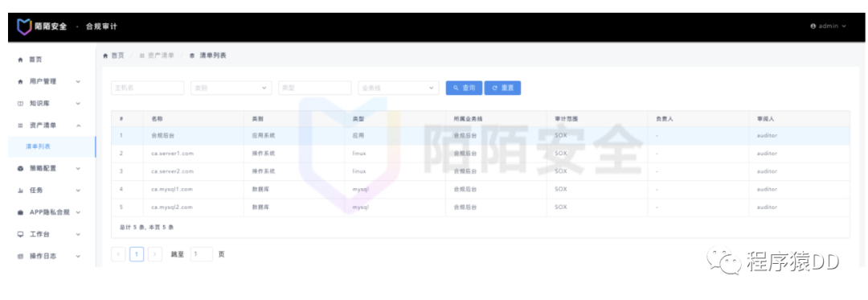
Task: Expand the APP隐私合规 menu chevron
Action: coord(78,212)
